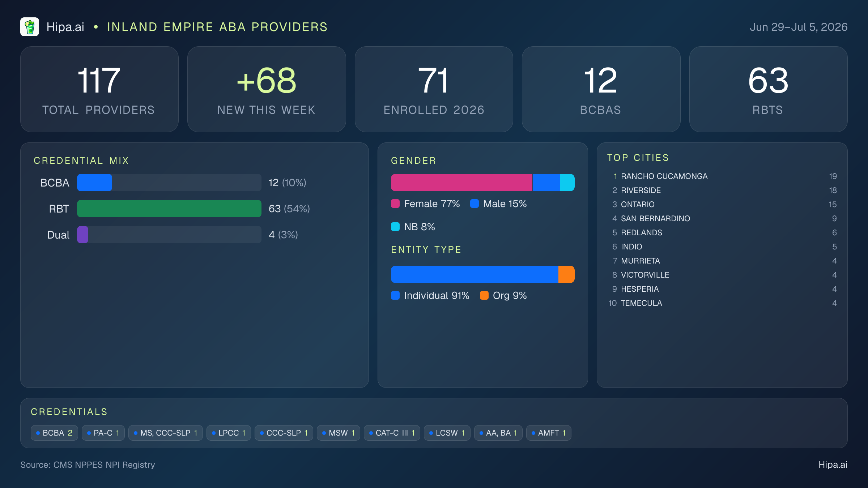
Task: Click the Entity Type section heading
Action: pyautogui.click(x=426, y=249)
